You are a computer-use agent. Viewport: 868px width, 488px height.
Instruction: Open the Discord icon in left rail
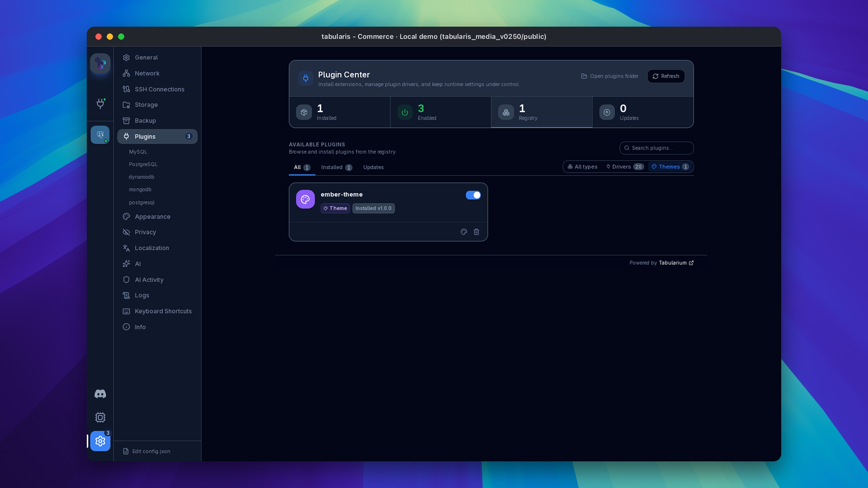coord(100,394)
